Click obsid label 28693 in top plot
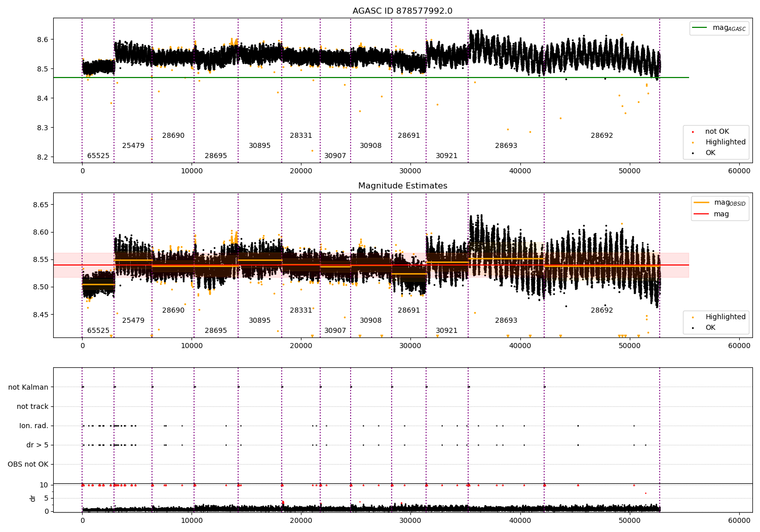This screenshot has width=760, height=532. pos(506,146)
